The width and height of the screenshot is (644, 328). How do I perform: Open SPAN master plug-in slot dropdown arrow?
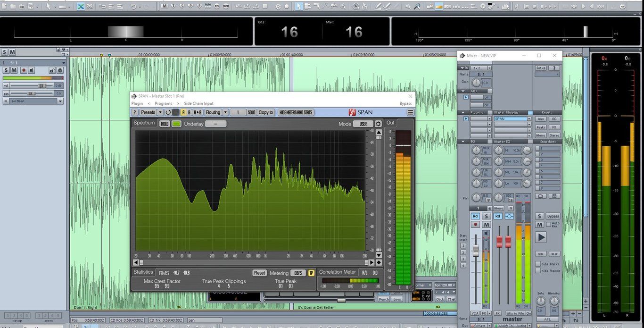coord(529,119)
